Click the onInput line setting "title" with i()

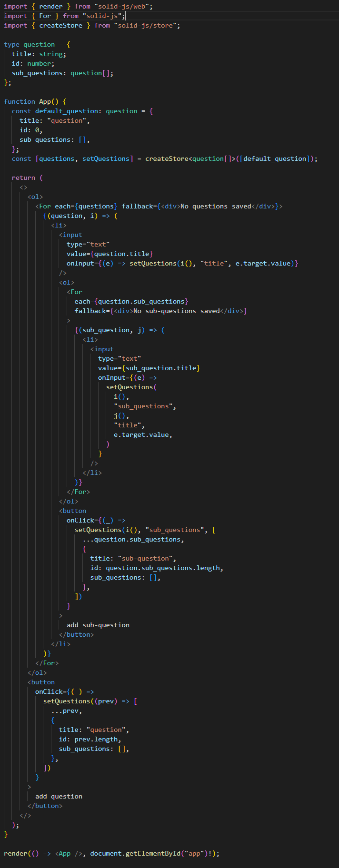coord(182,263)
